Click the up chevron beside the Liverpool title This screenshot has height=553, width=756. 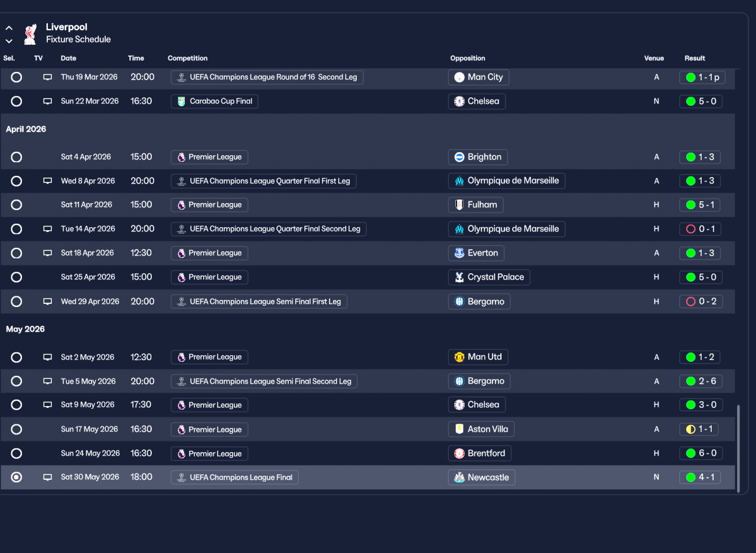coord(9,28)
